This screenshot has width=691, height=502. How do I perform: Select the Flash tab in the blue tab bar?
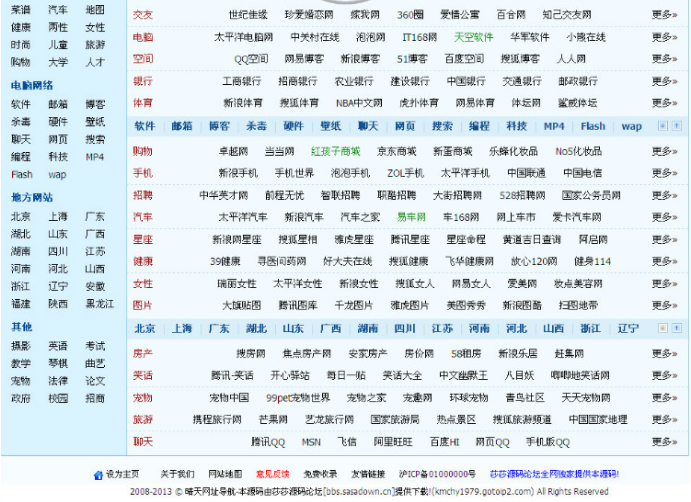593,126
